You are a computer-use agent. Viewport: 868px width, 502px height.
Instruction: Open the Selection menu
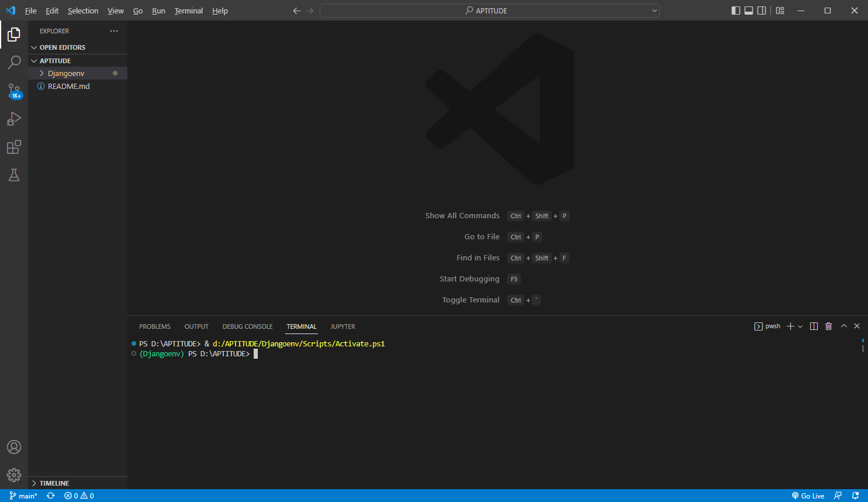point(83,11)
